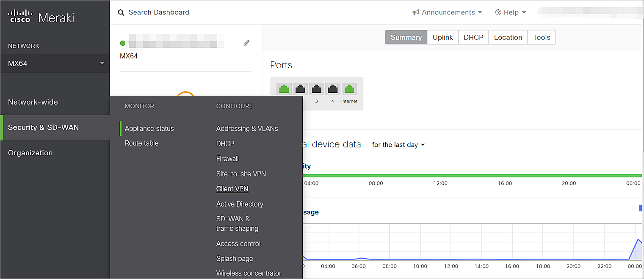The height and width of the screenshot is (279, 644).
Task: Open Site-to-site VPN settings
Action: click(241, 174)
